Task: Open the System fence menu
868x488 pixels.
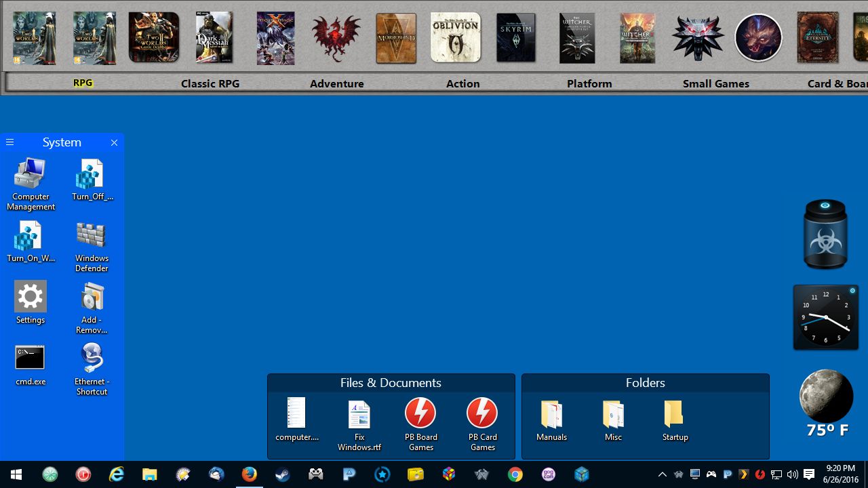Action: 10,142
